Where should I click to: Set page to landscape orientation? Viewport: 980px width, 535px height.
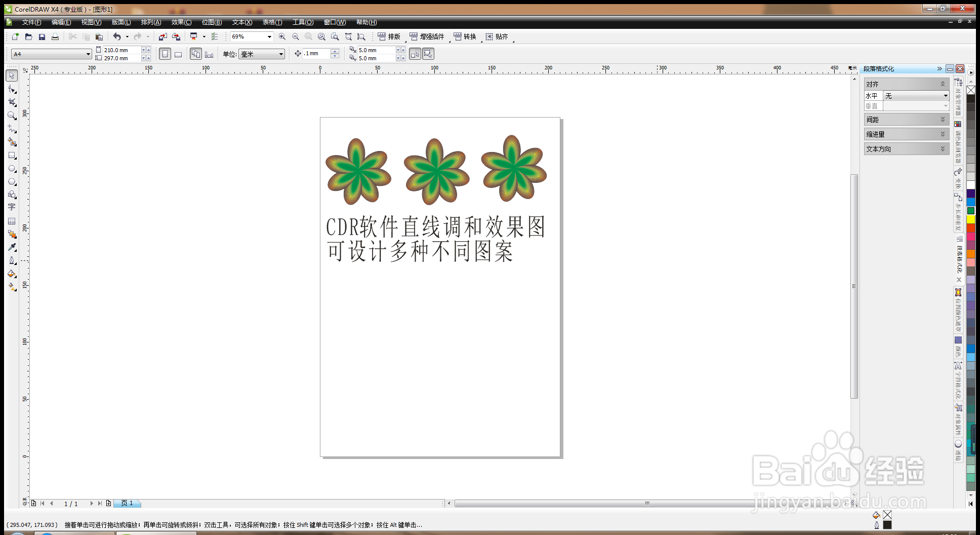(x=178, y=54)
